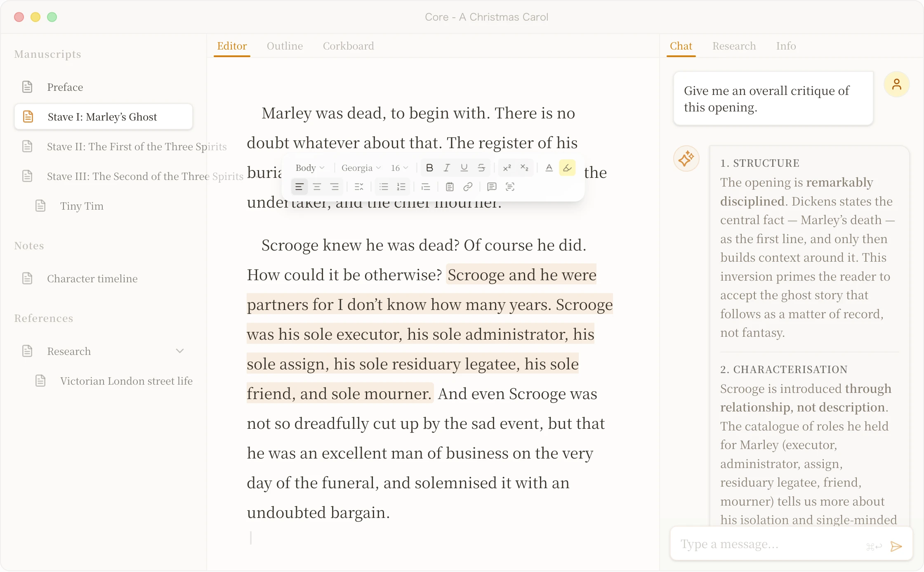924x572 pixels.
Task: Open the font size 16 dropdown
Action: click(399, 168)
